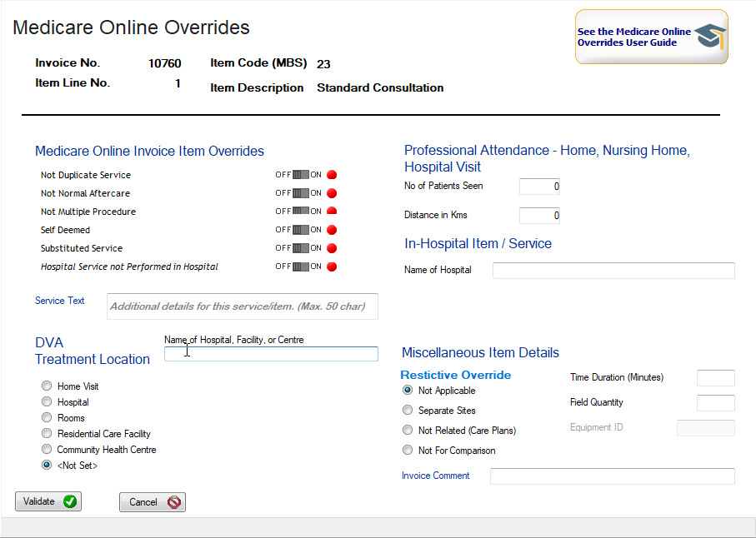The height and width of the screenshot is (538, 756).
Task: Click the Name of Hospital, Facility, or Centre field
Action: (x=271, y=354)
